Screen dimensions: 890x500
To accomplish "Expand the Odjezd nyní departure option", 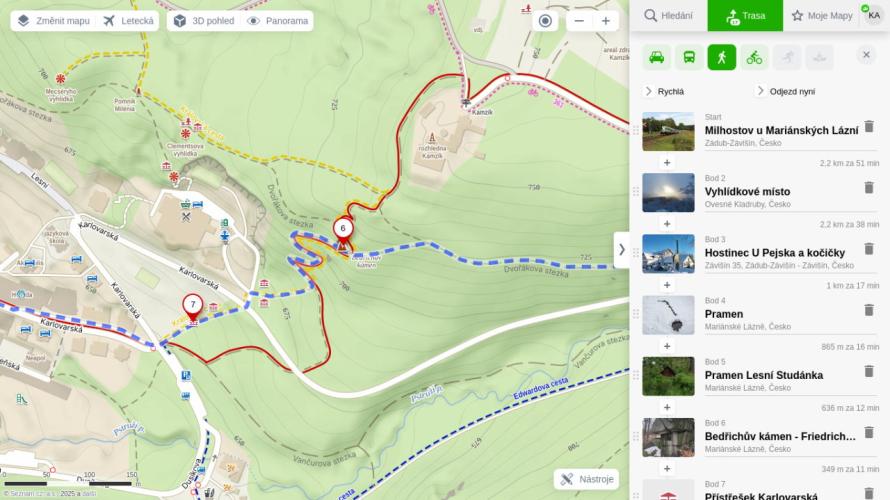I will click(x=786, y=91).
